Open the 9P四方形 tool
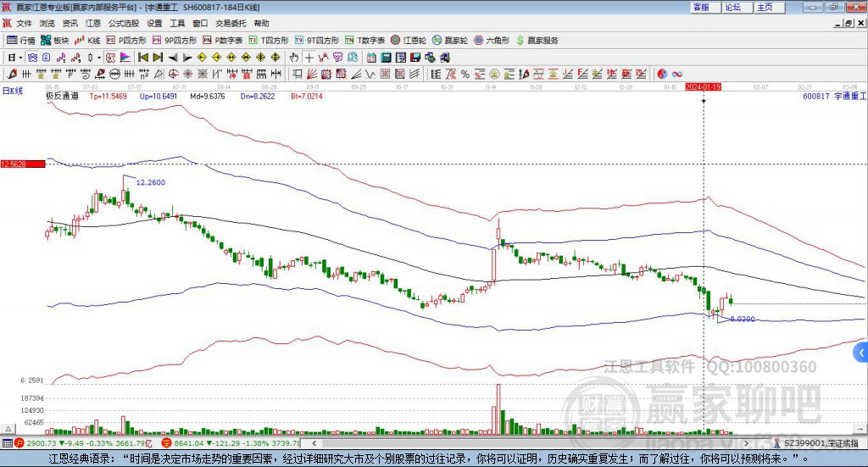The image size is (868, 467). (x=175, y=41)
